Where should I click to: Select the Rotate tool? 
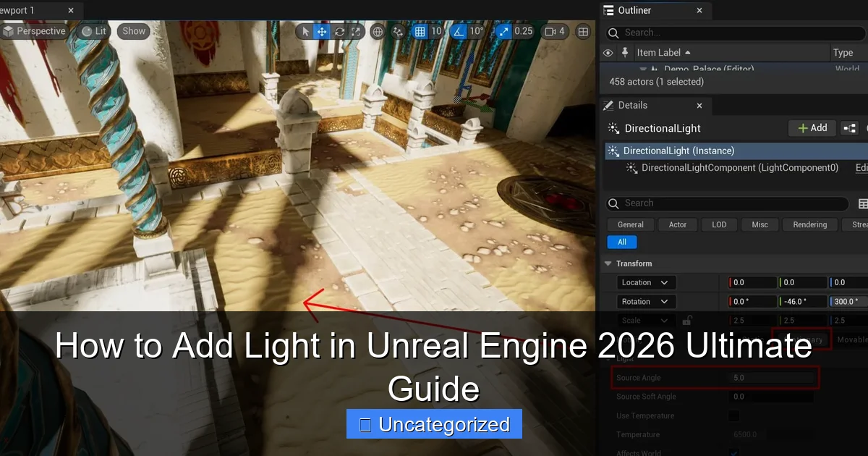pyautogui.click(x=338, y=32)
